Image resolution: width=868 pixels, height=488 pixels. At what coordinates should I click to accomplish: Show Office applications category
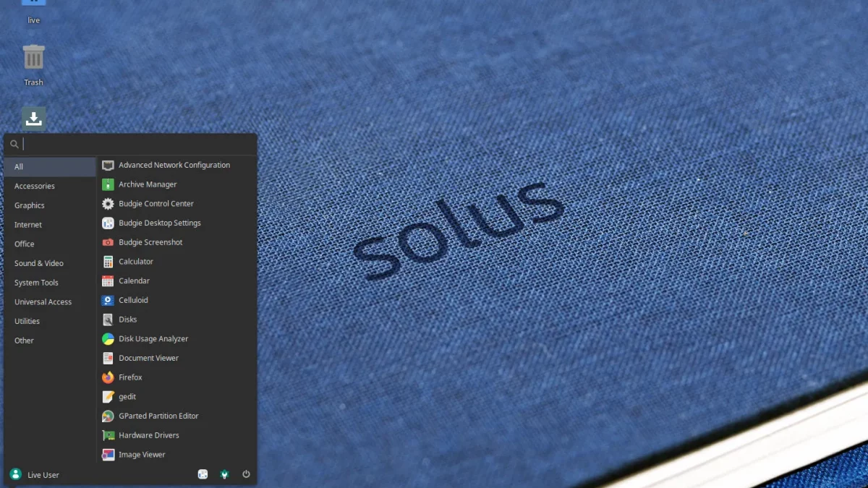(x=50, y=244)
